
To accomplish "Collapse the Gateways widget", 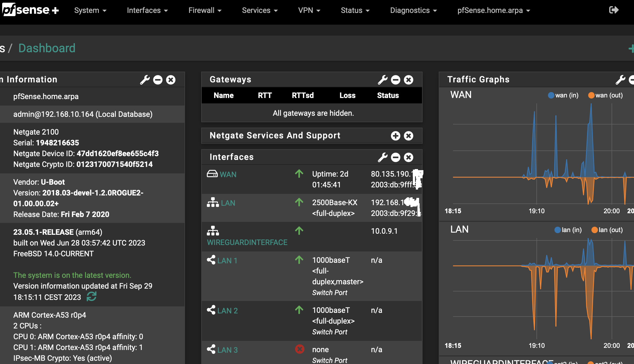I will [x=396, y=80].
